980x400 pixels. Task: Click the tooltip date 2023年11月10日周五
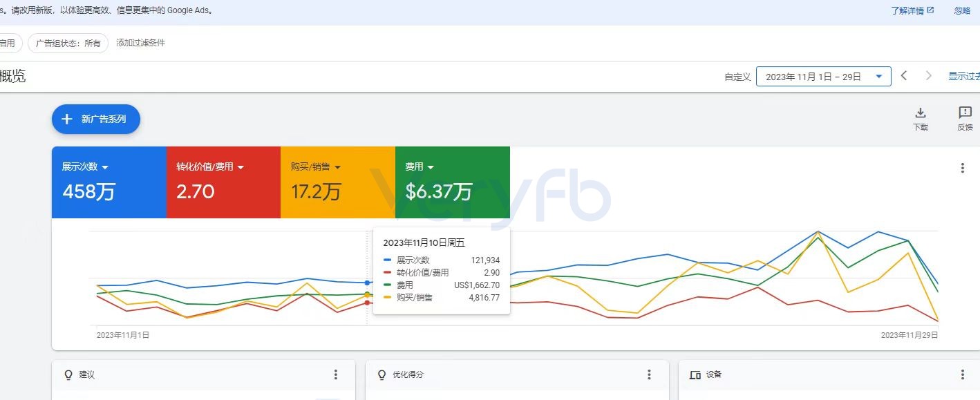424,242
